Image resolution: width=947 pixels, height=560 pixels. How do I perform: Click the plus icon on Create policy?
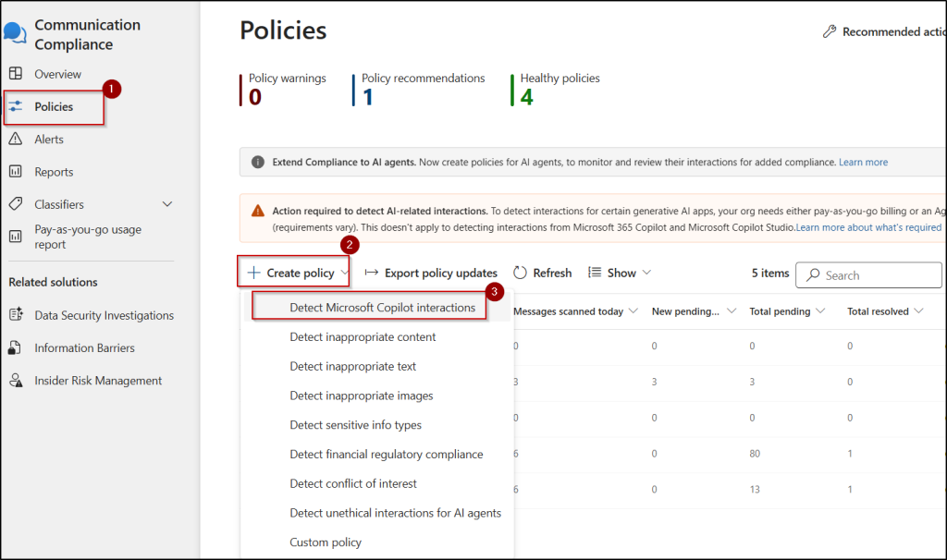coord(253,273)
